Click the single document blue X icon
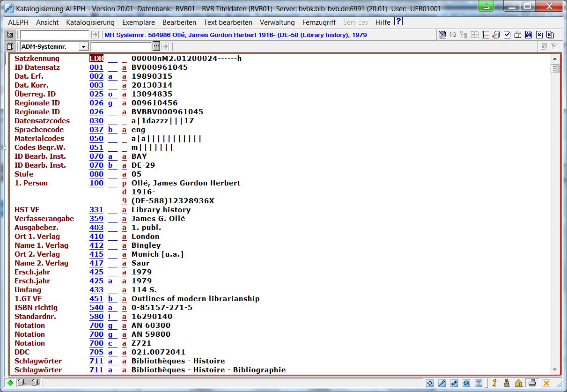Image resolution: width=567 pixels, height=392 pixels. coord(539,35)
